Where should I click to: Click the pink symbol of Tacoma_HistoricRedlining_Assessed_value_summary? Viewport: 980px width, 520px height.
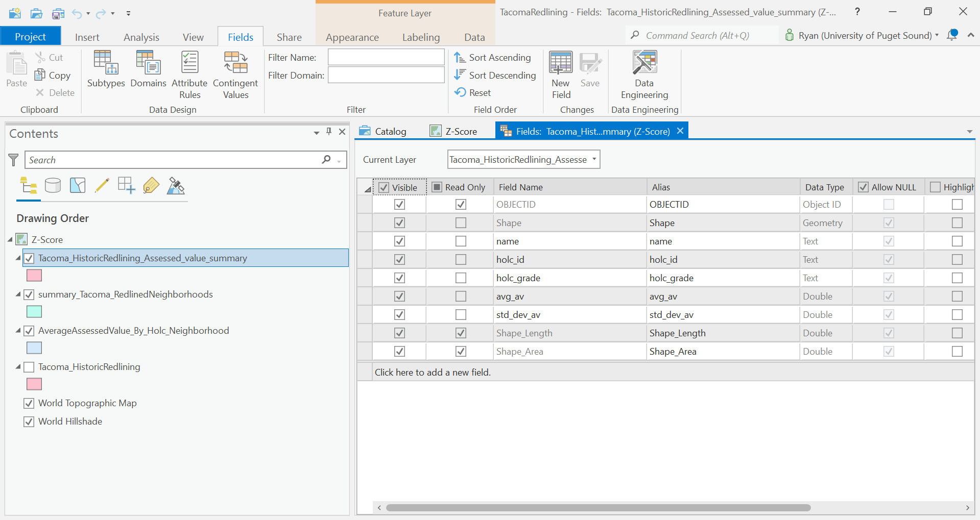[34, 276]
